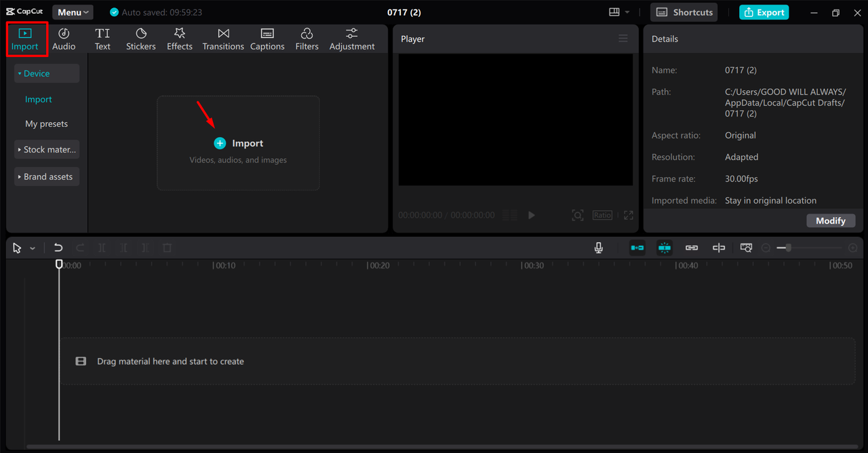Open the layout selector icon in title bar
Image resolution: width=868 pixels, height=453 pixels.
[x=614, y=12]
